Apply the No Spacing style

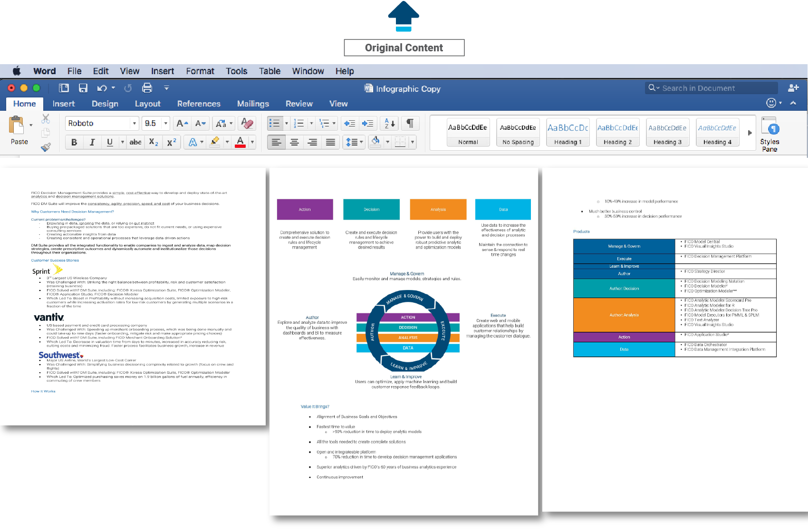[x=518, y=132]
